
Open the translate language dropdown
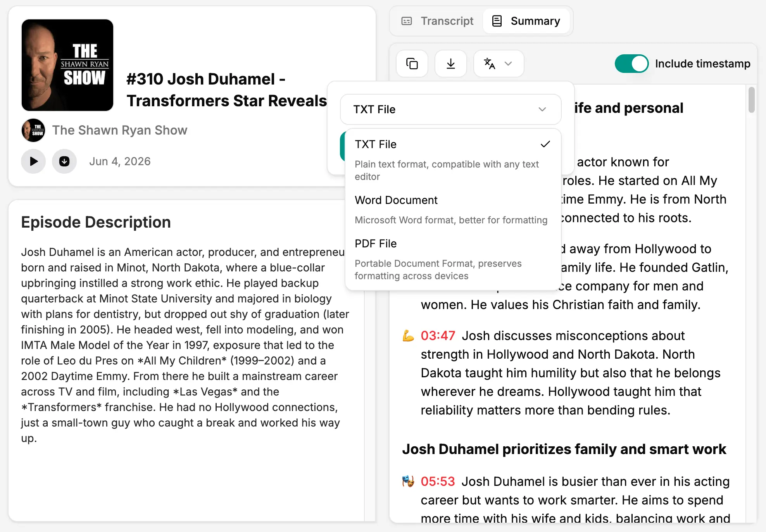coord(499,64)
